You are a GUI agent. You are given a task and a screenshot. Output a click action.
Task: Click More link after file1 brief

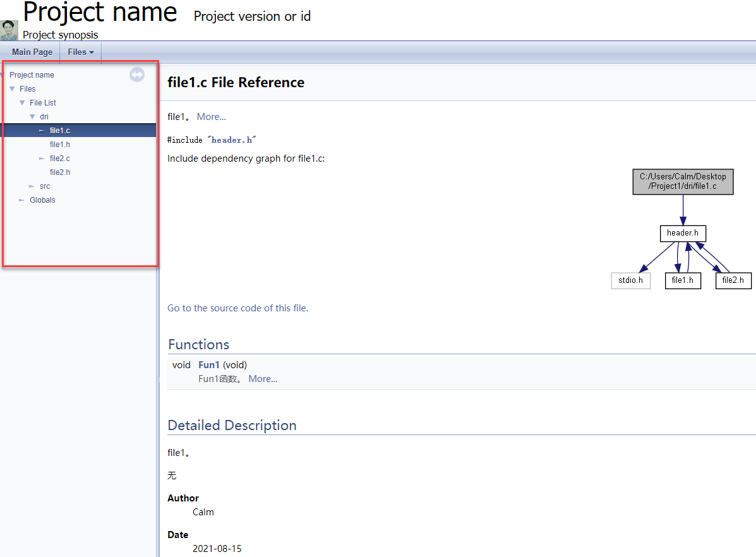[x=211, y=117]
